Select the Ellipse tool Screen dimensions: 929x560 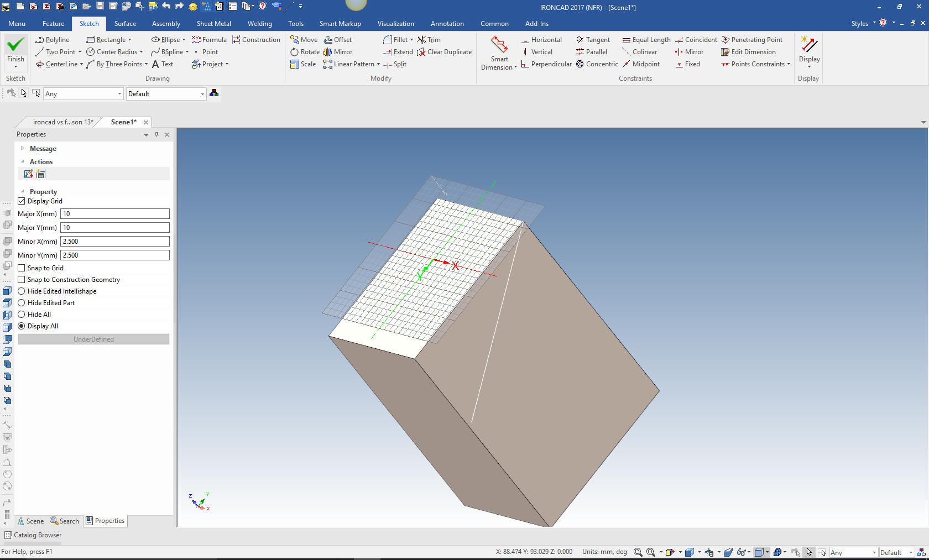coord(165,40)
